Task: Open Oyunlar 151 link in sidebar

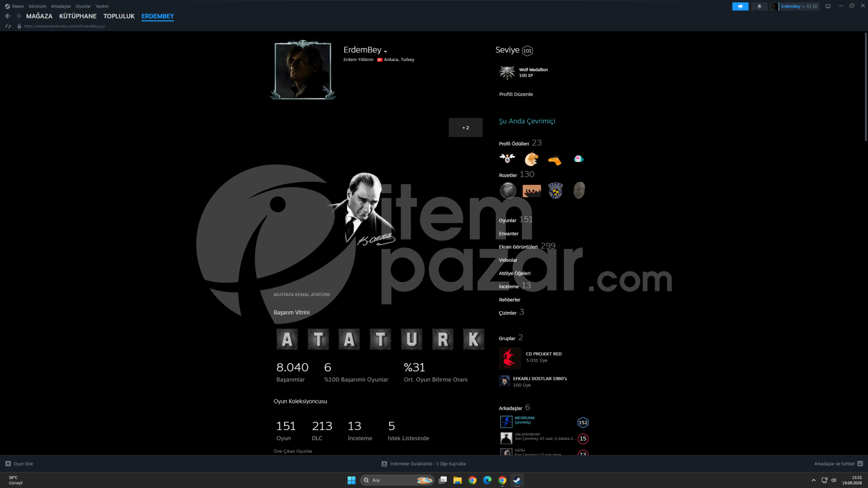Action: [x=516, y=220]
